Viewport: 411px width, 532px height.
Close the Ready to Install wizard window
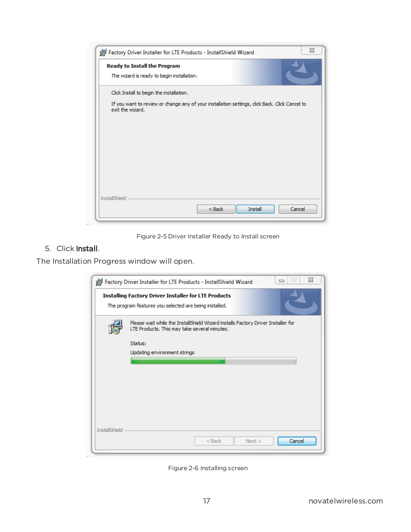coord(312,51)
